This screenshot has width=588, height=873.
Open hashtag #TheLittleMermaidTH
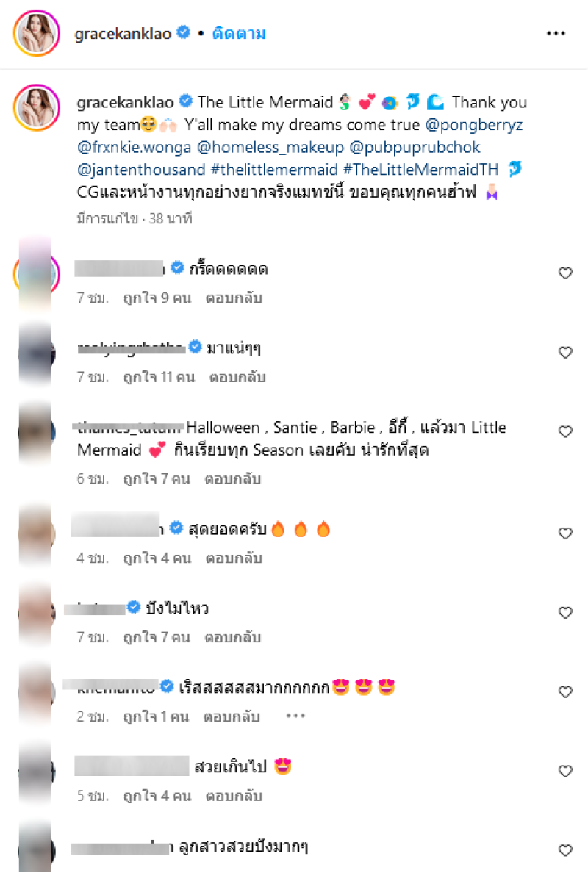(421, 169)
